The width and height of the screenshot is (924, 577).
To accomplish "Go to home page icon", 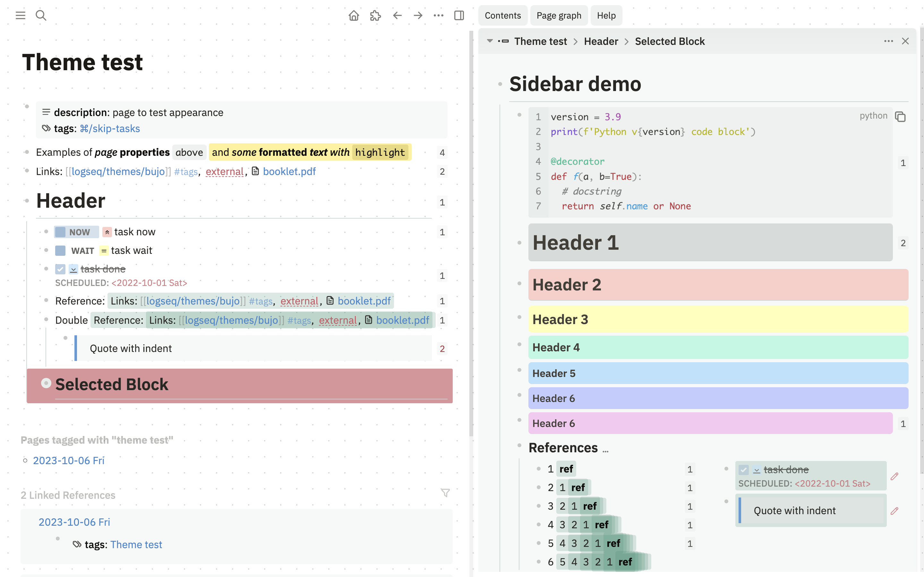I will [x=354, y=15].
